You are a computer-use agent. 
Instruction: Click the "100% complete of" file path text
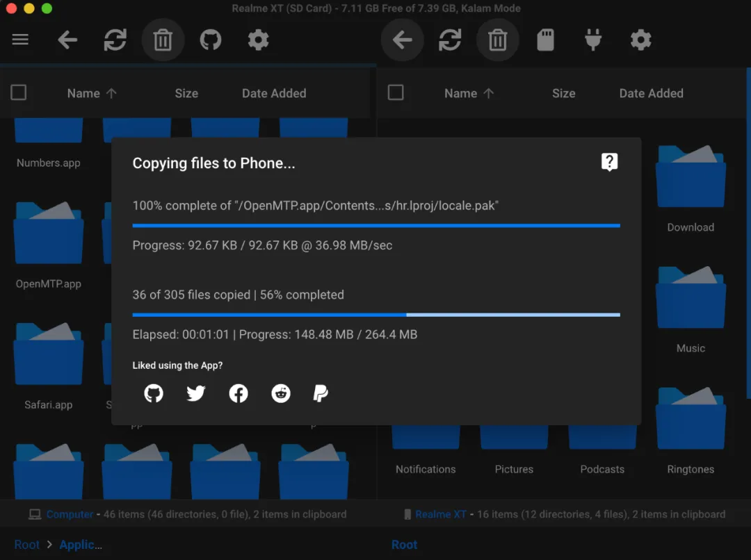click(316, 206)
